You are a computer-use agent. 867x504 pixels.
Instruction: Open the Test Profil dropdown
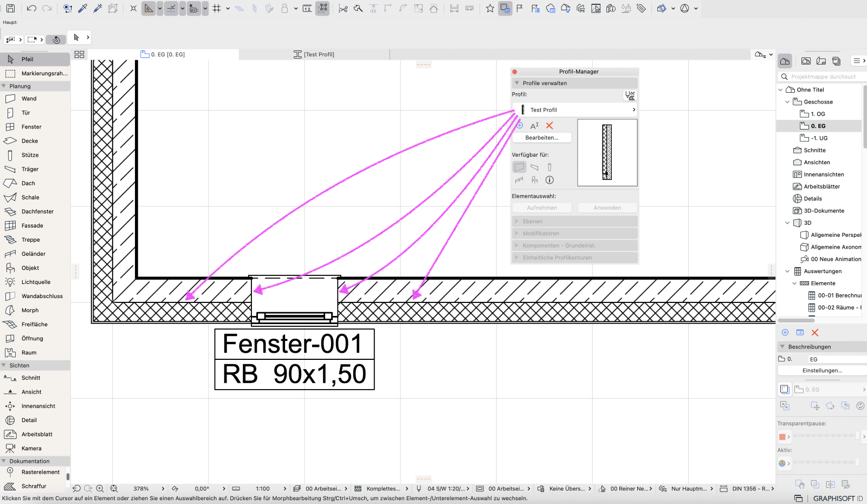click(575, 109)
